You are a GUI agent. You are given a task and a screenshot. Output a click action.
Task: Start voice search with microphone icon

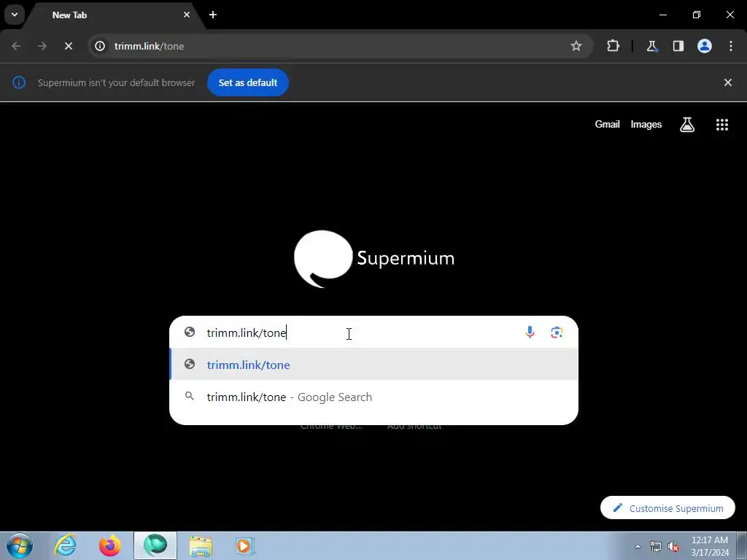[530, 332]
